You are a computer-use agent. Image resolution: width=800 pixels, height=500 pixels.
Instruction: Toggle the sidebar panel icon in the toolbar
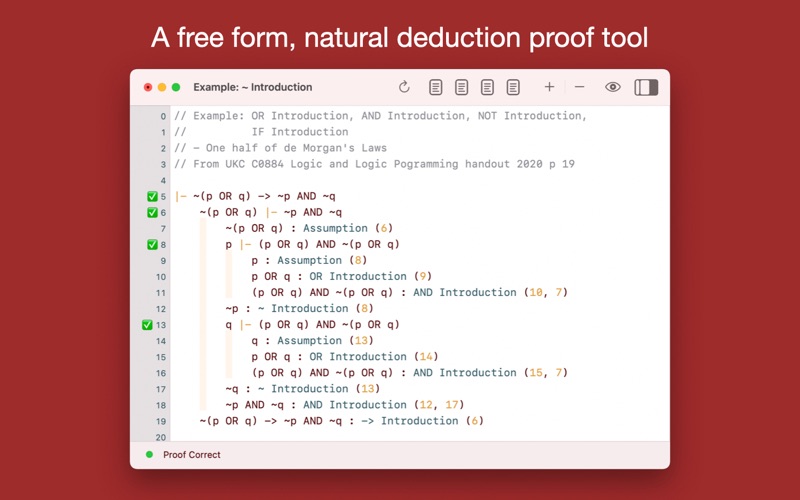(646, 87)
